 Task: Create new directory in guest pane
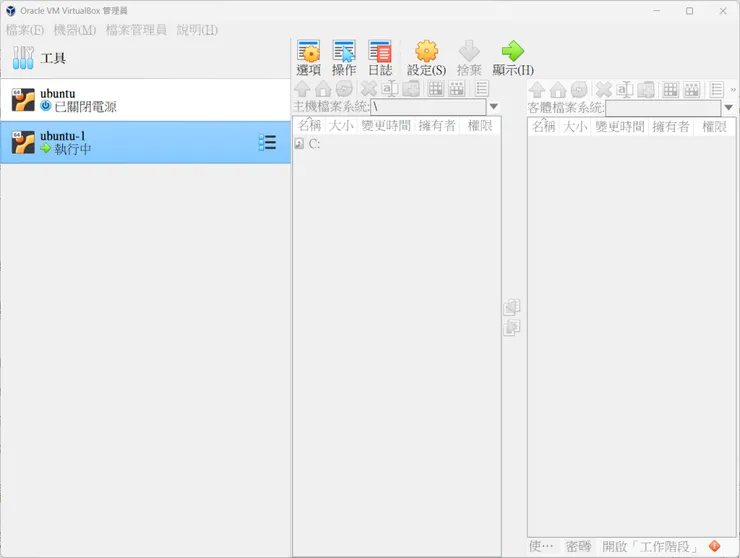[646, 89]
